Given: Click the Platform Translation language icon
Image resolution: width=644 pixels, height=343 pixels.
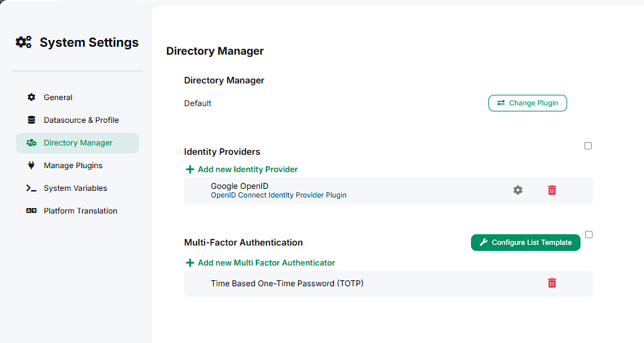Looking at the screenshot, I should point(31,210).
